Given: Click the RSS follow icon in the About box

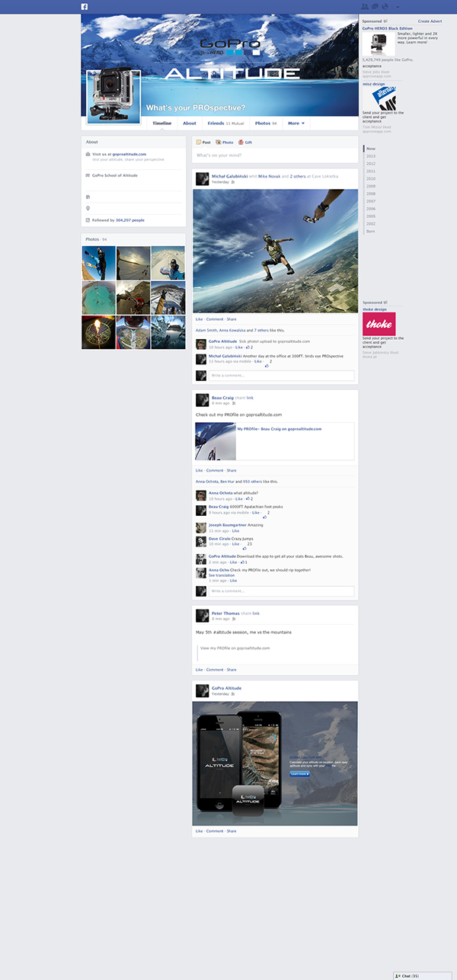Looking at the screenshot, I should pos(88,220).
